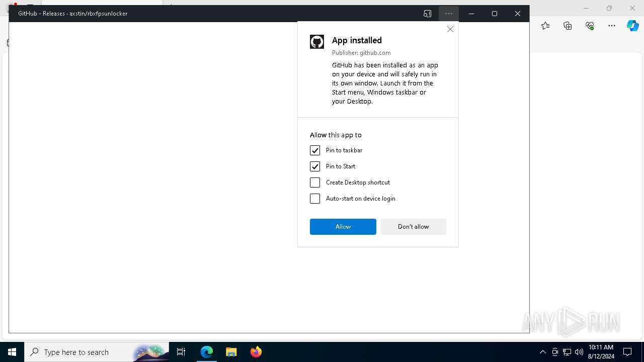Enable Auto-start on device login
Screen dimensions: 644x362
pyautogui.click(x=315, y=199)
